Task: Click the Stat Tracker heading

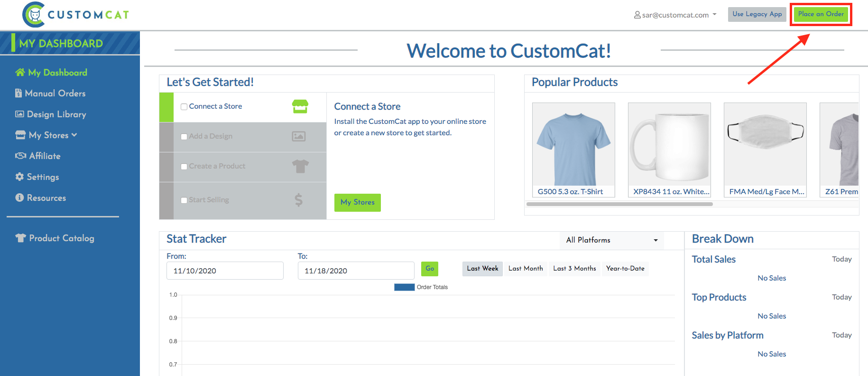Action: pyautogui.click(x=196, y=239)
